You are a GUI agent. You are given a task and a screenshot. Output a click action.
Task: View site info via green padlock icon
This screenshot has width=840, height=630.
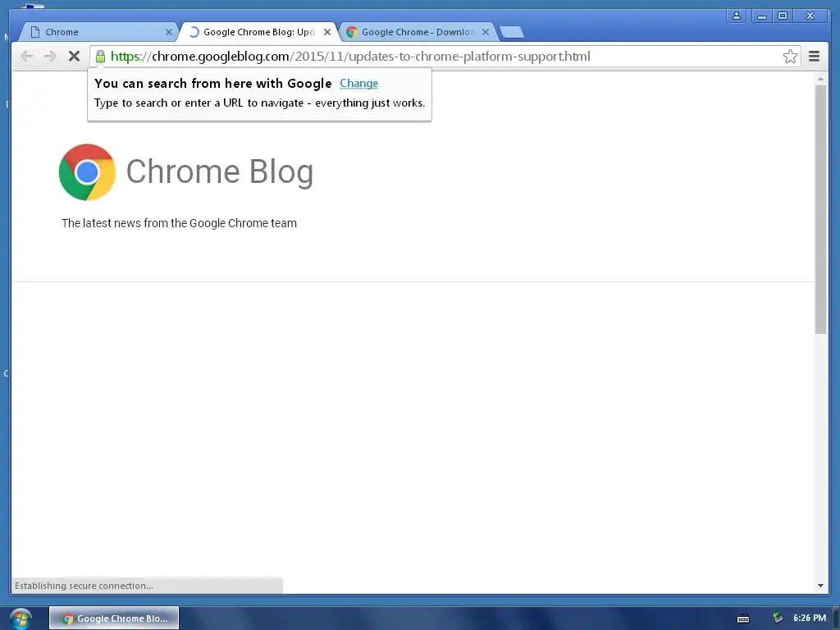pyautogui.click(x=100, y=57)
